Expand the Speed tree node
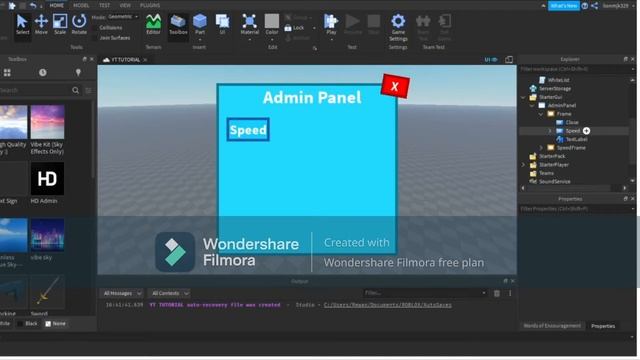This screenshot has width=640, height=360. pyautogui.click(x=549, y=131)
